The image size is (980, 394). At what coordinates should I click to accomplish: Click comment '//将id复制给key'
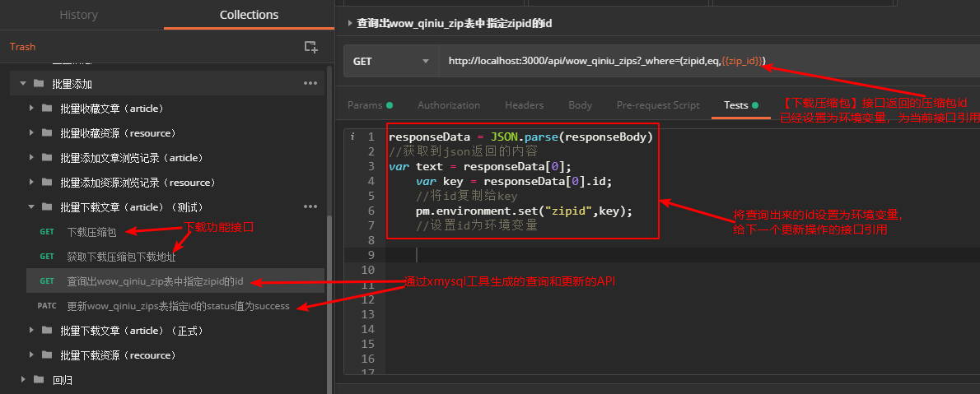(466, 196)
